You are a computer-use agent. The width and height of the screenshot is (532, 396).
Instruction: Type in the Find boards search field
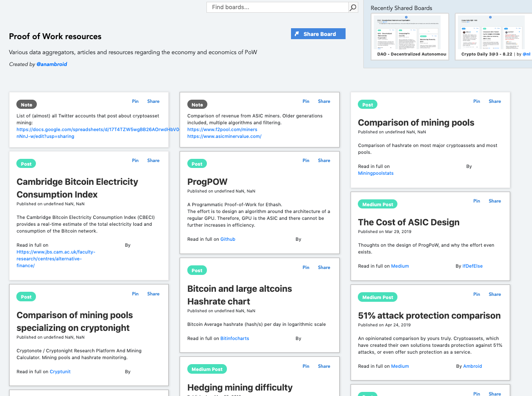tap(277, 7)
